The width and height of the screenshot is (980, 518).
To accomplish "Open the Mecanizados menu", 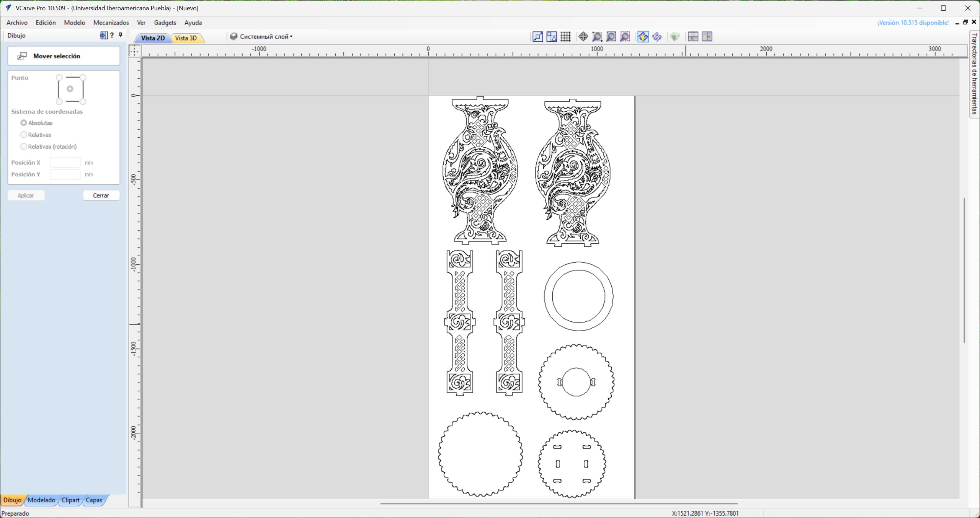I will 111,23.
